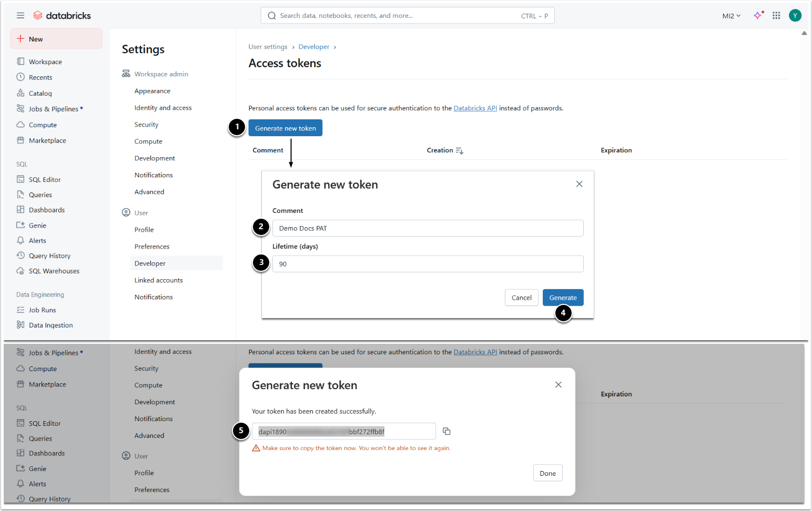812x511 pixels.
Task: Click the Recents clock icon
Action: 21,77
